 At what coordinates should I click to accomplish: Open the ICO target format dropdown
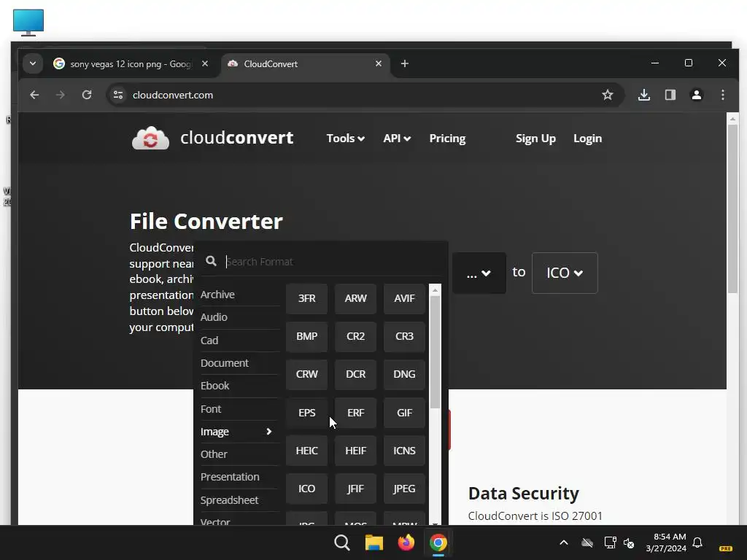pyautogui.click(x=565, y=273)
